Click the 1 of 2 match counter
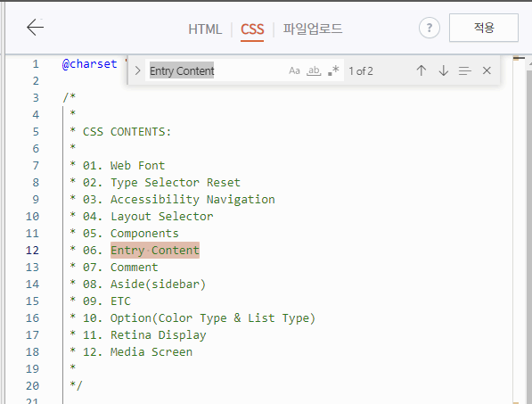This screenshot has width=532, height=404. point(361,71)
